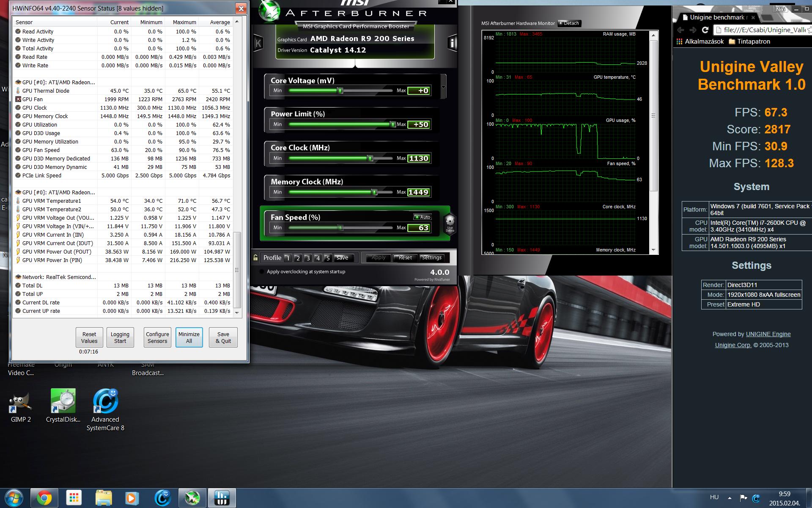Start logging in HWiNFO64
Screen dimensions: 812x508
click(x=120, y=337)
